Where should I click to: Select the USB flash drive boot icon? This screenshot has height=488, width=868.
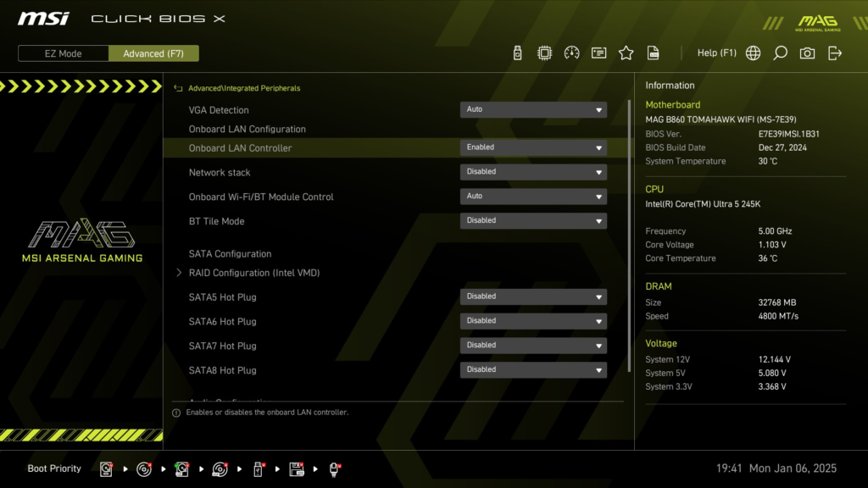point(259,469)
